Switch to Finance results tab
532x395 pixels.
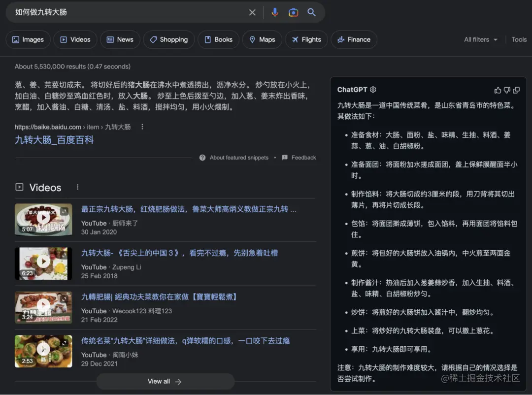(354, 40)
